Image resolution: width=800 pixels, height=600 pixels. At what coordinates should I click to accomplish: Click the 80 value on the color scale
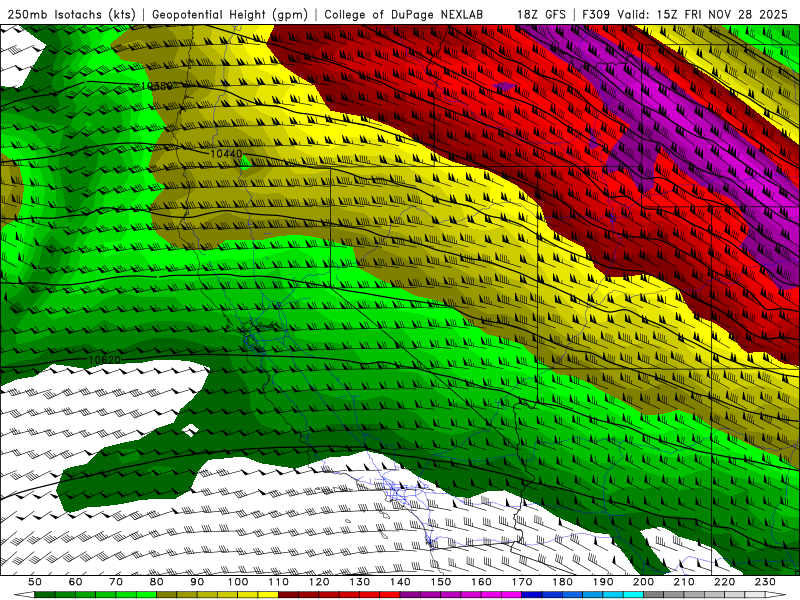[157, 582]
